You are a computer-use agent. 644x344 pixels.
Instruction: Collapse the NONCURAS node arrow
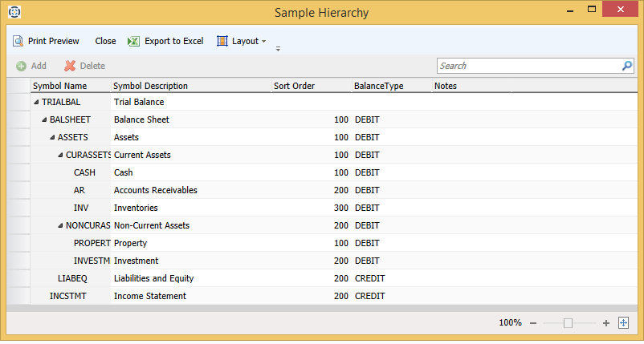tap(60, 226)
